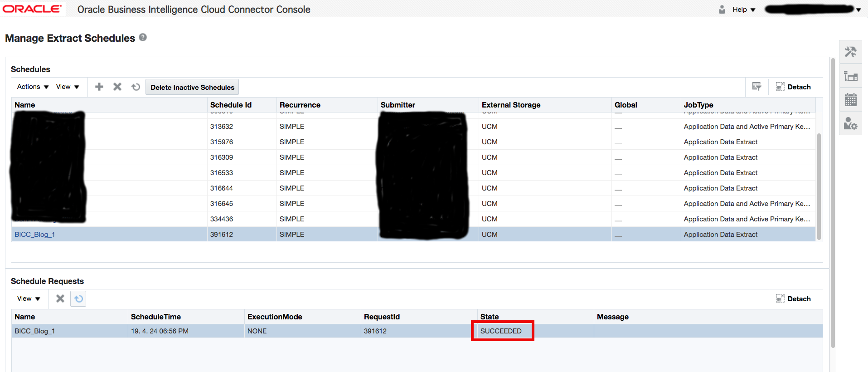Select the row with Schedule Id 334436
The width and height of the screenshot is (868, 372).
pos(413,219)
